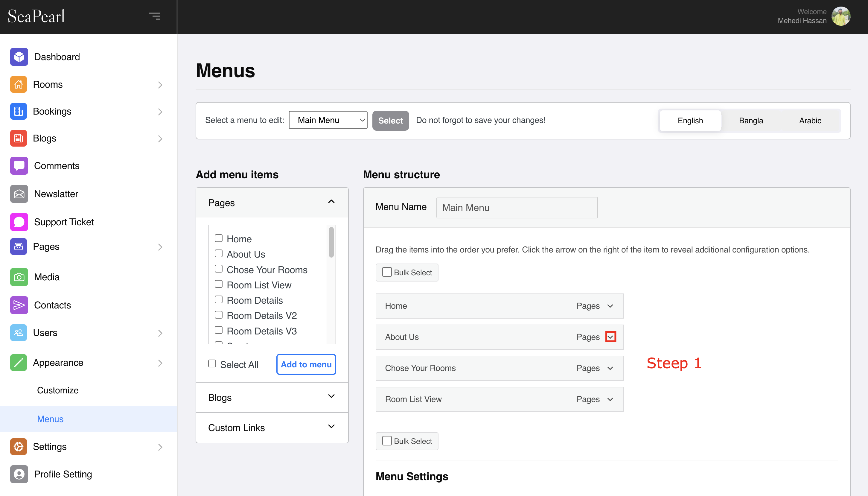Click the Newslatter envelope icon
Screen dimensions: 868x496
click(x=19, y=194)
